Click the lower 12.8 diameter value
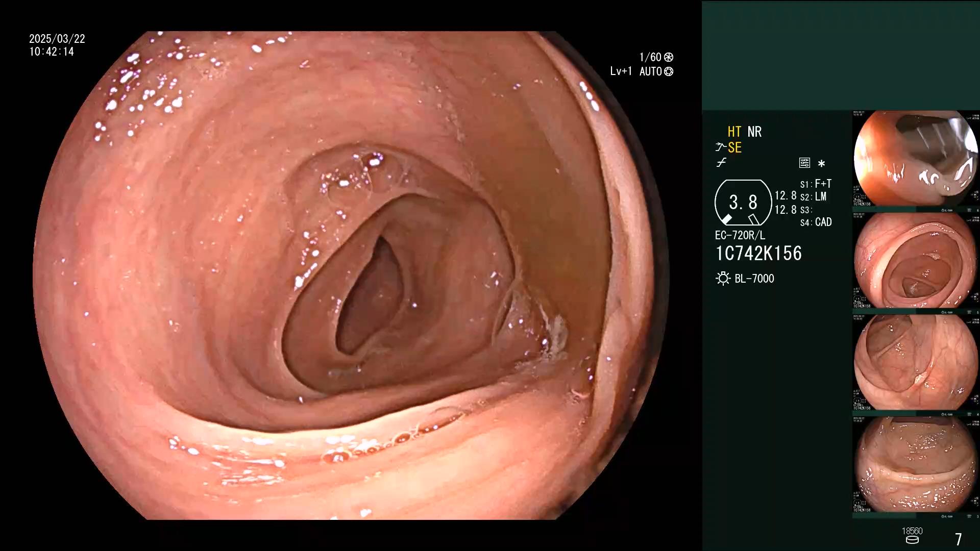 click(786, 210)
